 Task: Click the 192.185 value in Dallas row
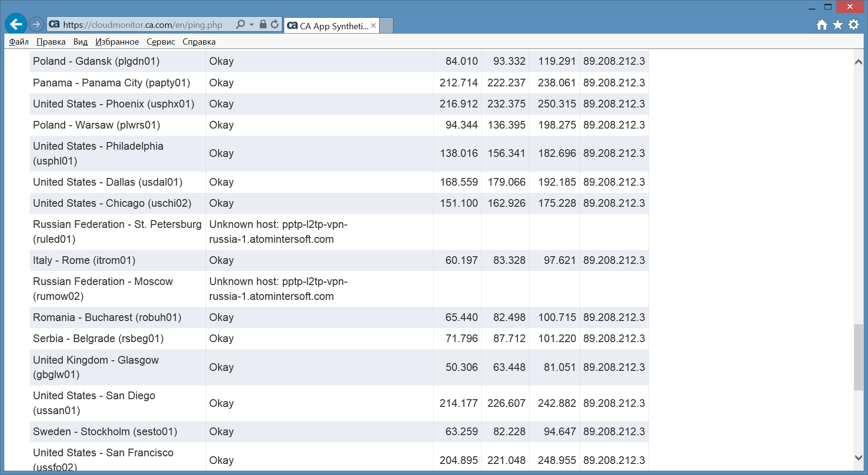[557, 182]
